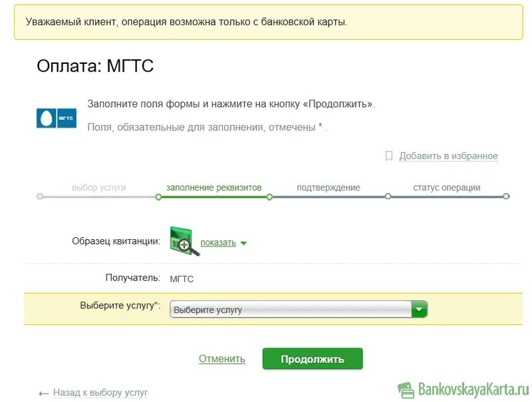The width and height of the screenshot is (532, 402).
Task: Click the статус операции step marker
Action: pos(507,197)
